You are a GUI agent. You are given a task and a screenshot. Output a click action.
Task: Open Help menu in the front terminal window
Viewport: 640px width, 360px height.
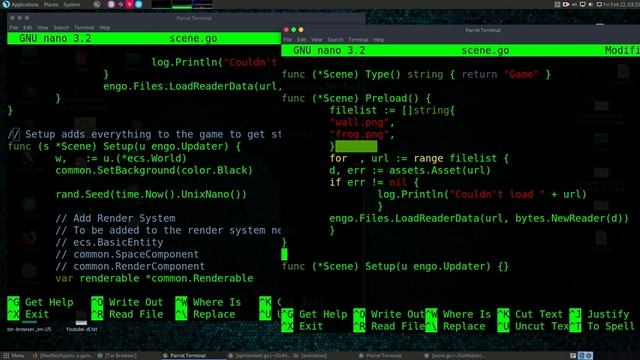point(378,40)
